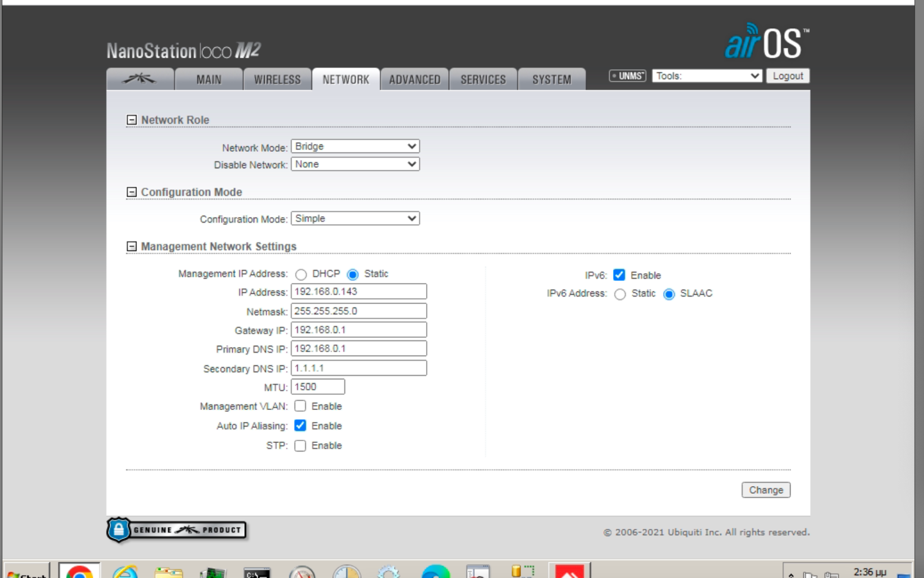
Task: Click the MTU field
Action: click(318, 387)
